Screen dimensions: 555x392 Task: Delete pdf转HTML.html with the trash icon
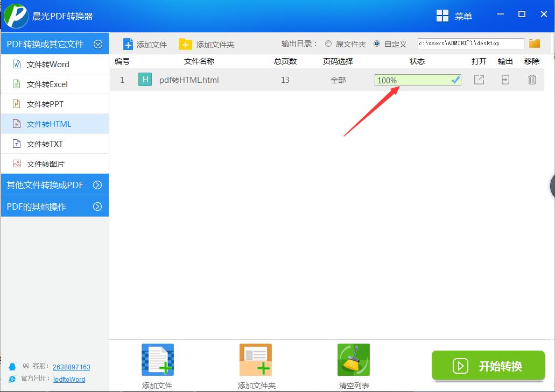point(532,80)
